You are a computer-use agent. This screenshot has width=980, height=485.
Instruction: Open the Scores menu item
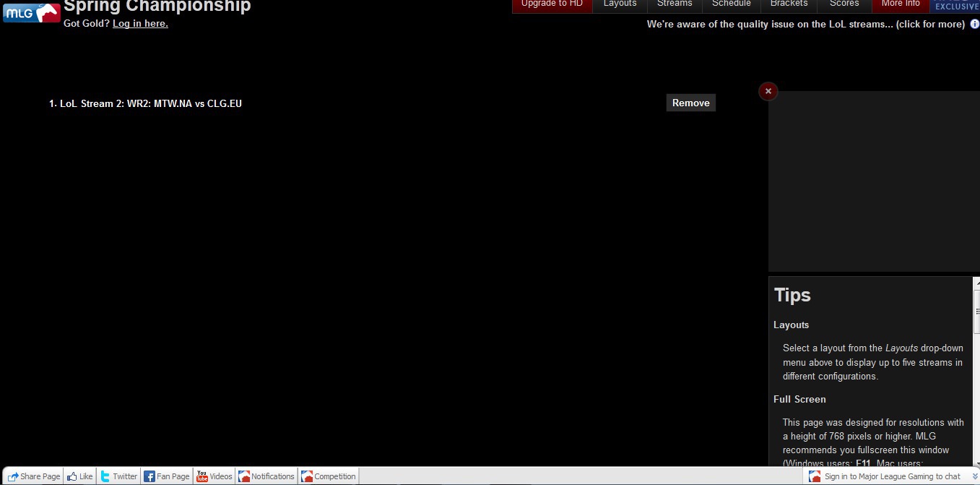(x=844, y=6)
